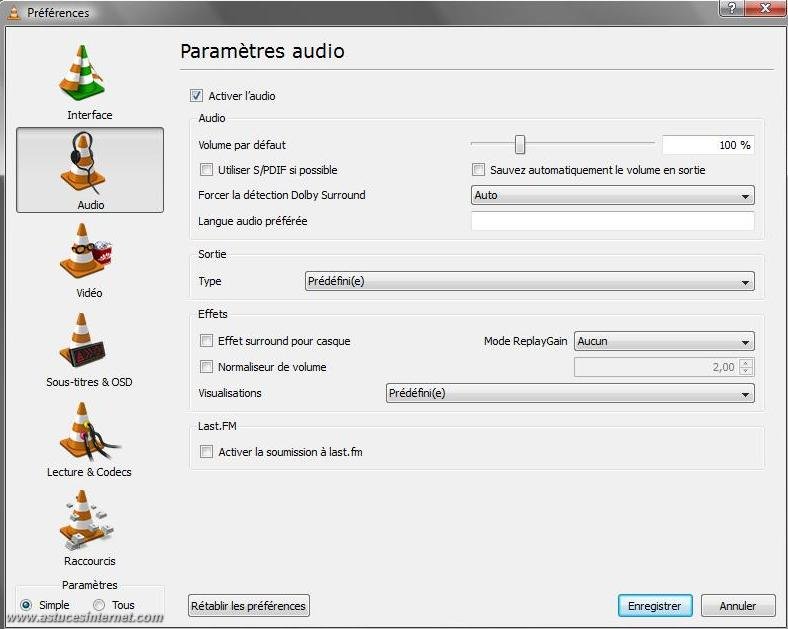
Task: Uncheck Activer l'audio checkbox
Action: 196,95
